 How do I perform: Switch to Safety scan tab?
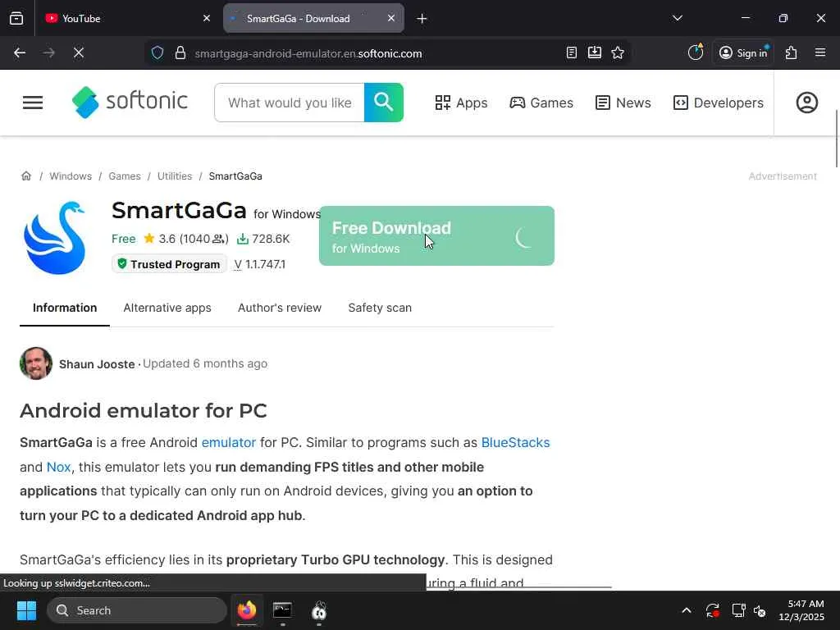pos(380,308)
